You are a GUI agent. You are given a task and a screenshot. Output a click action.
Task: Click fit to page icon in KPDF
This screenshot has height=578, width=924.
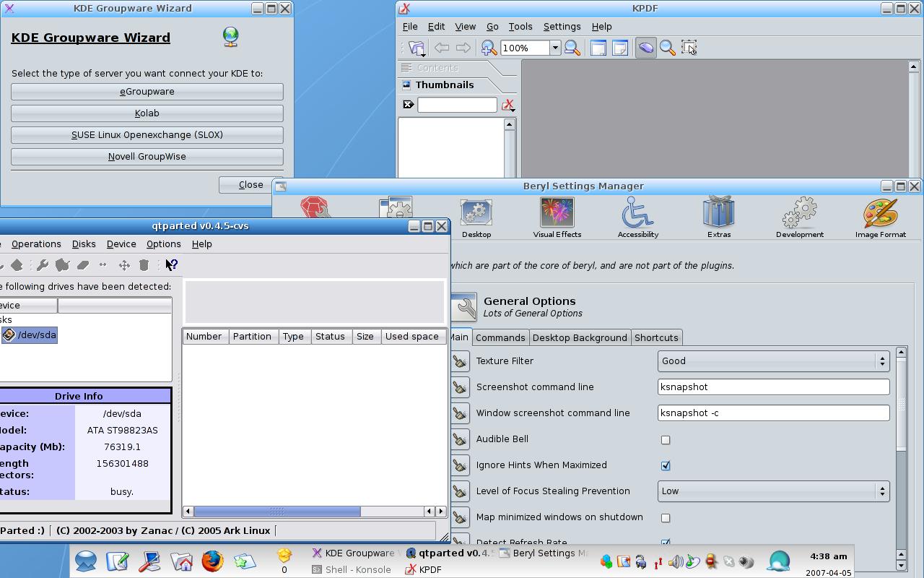[x=620, y=48]
